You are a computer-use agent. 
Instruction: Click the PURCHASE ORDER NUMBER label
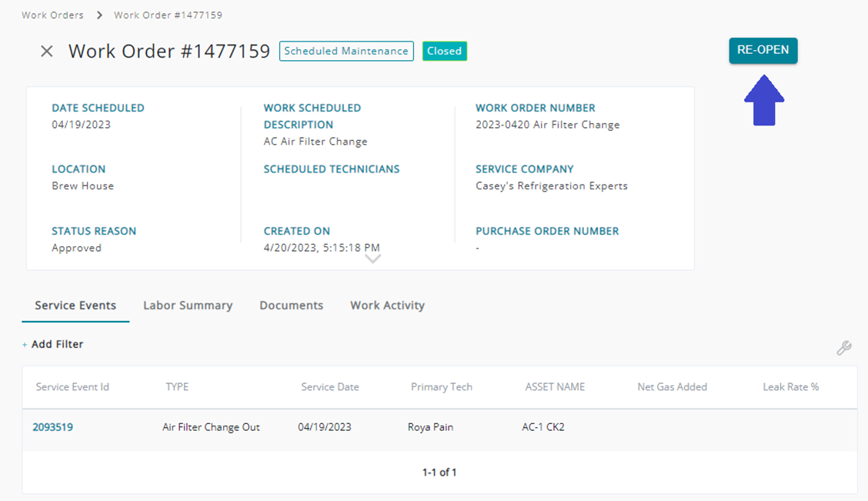point(547,232)
